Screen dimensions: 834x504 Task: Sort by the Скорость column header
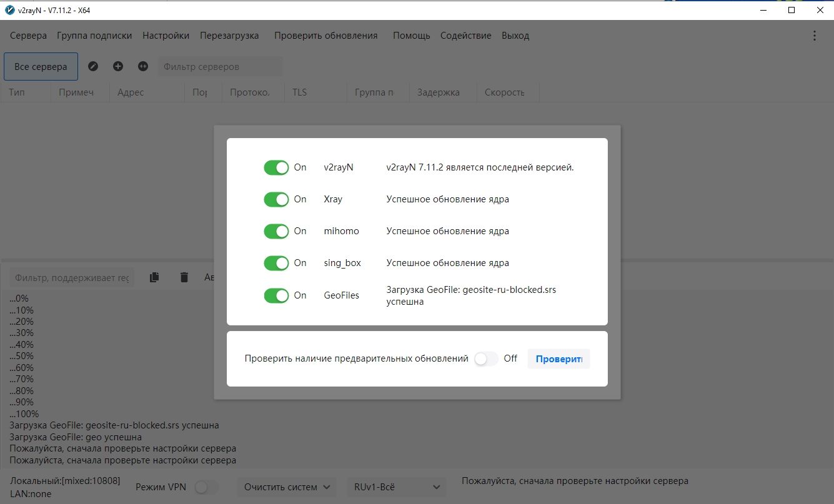tap(508, 92)
